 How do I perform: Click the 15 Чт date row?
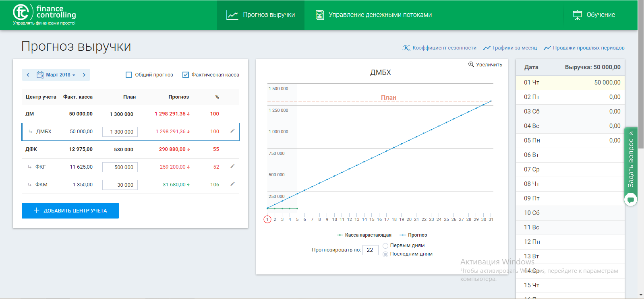tap(570, 285)
